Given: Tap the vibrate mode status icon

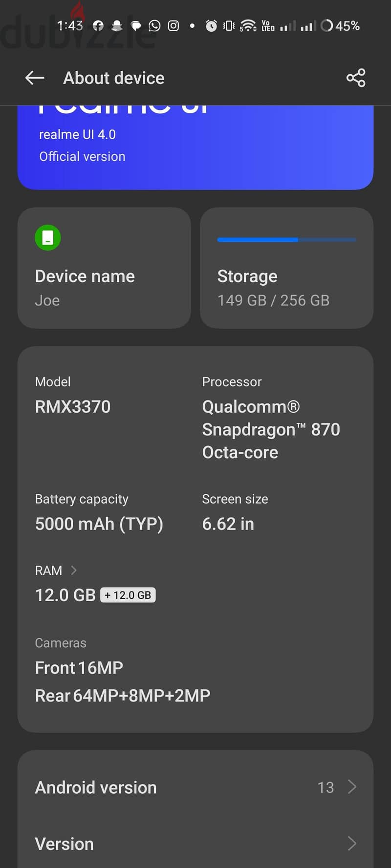Looking at the screenshot, I should click(x=229, y=26).
